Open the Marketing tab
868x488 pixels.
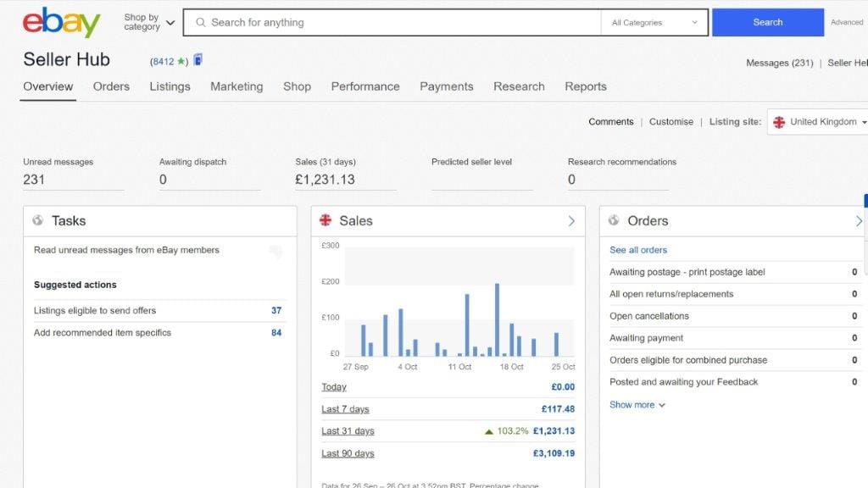(x=236, y=86)
